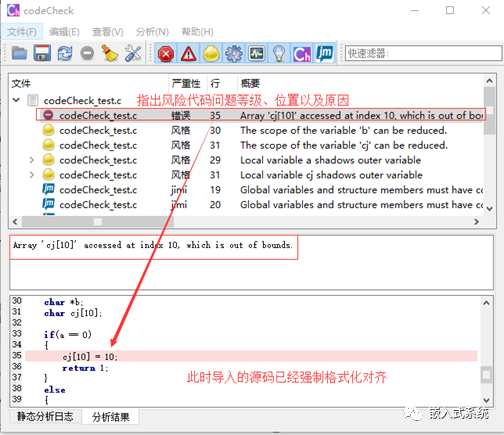Click the highlighted code line cj[10] = 10
Image resolution: width=504 pixels, height=435 pixels.
coord(251,356)
